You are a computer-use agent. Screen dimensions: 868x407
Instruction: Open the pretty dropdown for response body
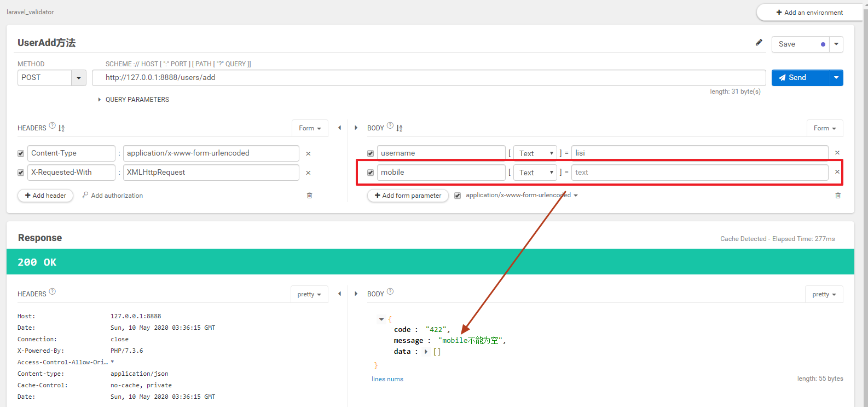[824, 294]
